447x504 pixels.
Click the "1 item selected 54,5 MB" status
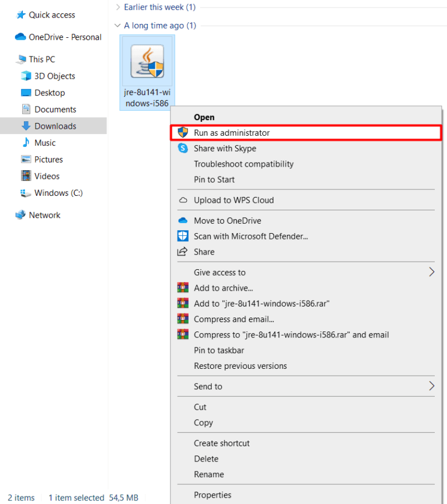point(94,497)
